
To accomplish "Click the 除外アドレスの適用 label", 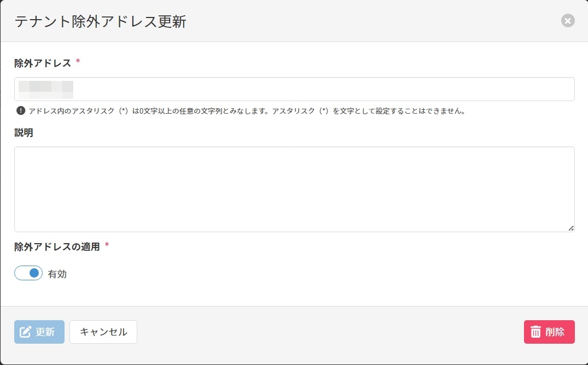I will (57, 246).
